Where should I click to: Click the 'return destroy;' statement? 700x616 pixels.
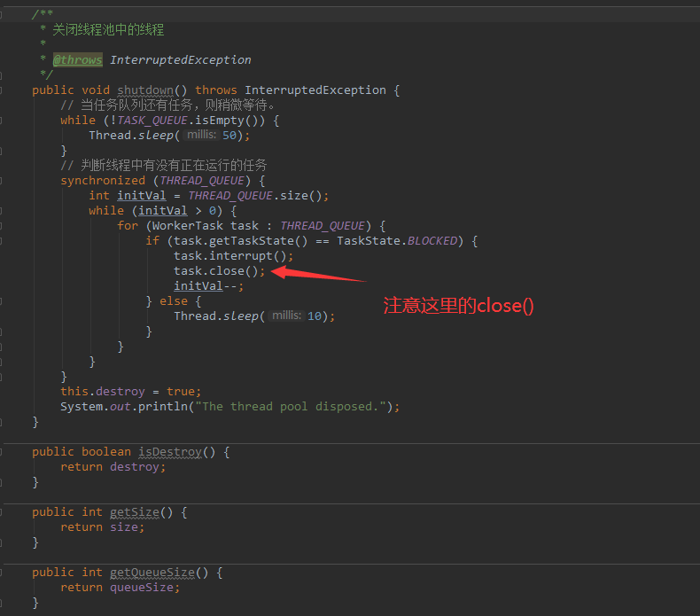pyautogui.click(x=113, y=467)
